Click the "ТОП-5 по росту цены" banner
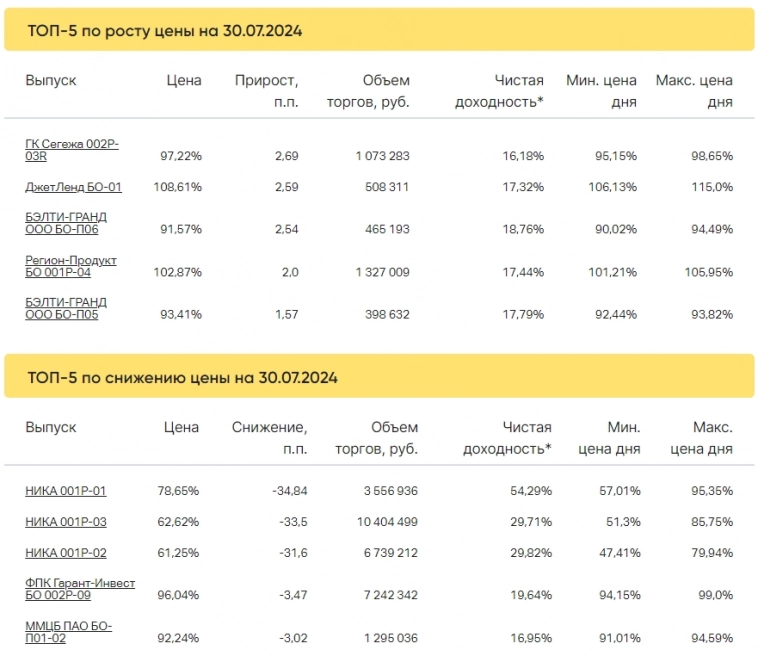Screen dimensions: 758x656 point(378,31)
